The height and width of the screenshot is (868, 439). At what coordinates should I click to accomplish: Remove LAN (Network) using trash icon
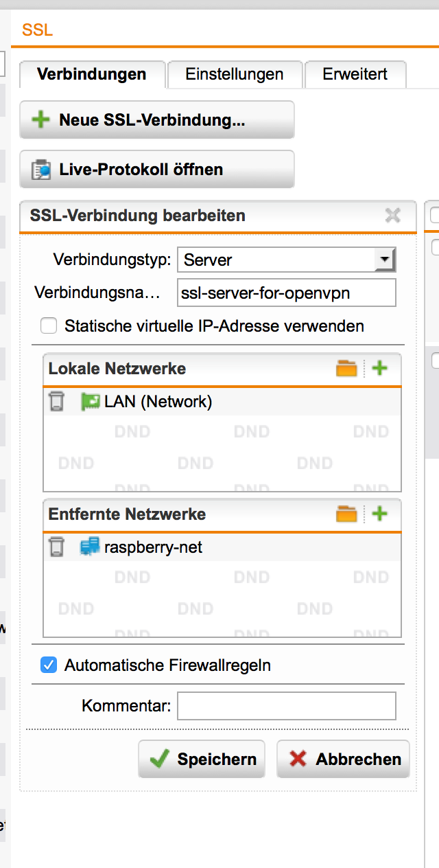56,402
